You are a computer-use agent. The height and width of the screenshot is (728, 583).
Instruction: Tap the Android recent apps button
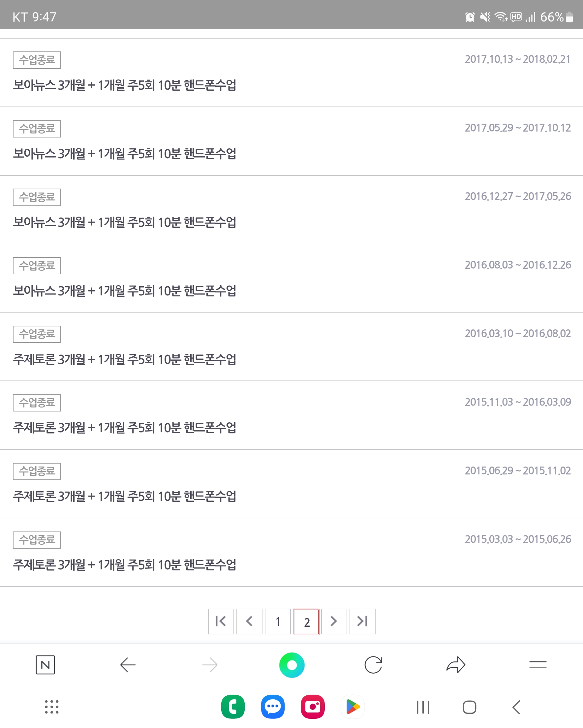(423, 707)
